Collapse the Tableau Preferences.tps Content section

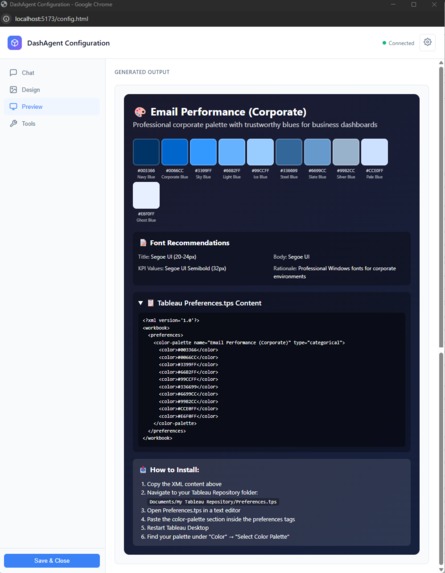[140, 303]
